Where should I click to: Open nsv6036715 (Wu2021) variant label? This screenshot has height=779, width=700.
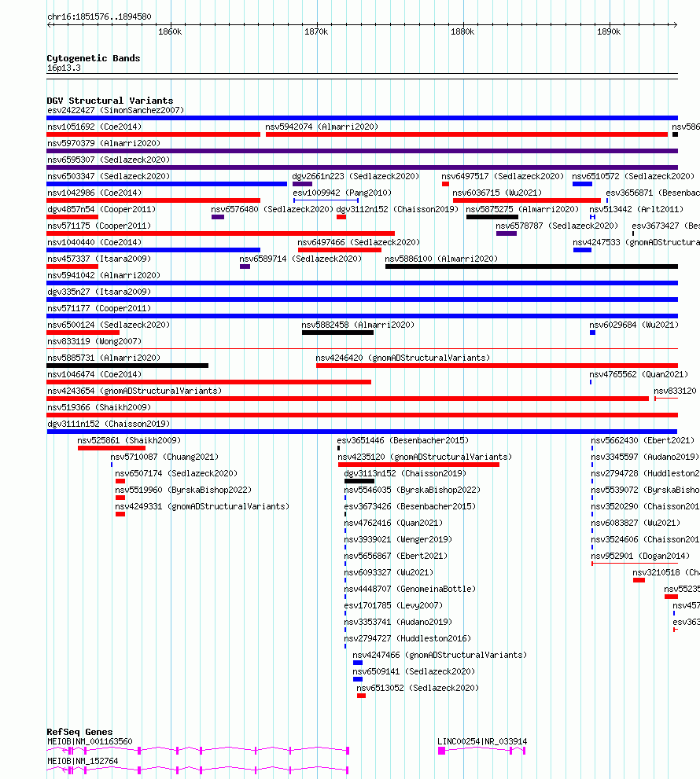[497, 193]
